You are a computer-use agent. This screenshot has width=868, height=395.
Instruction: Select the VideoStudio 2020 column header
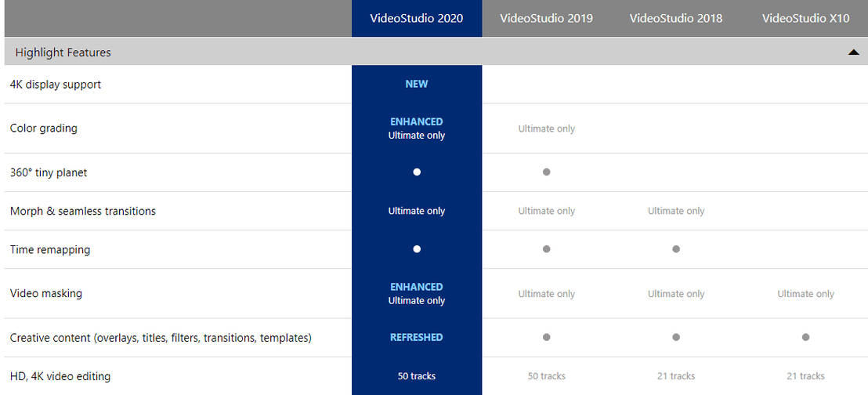coord(417,18)
